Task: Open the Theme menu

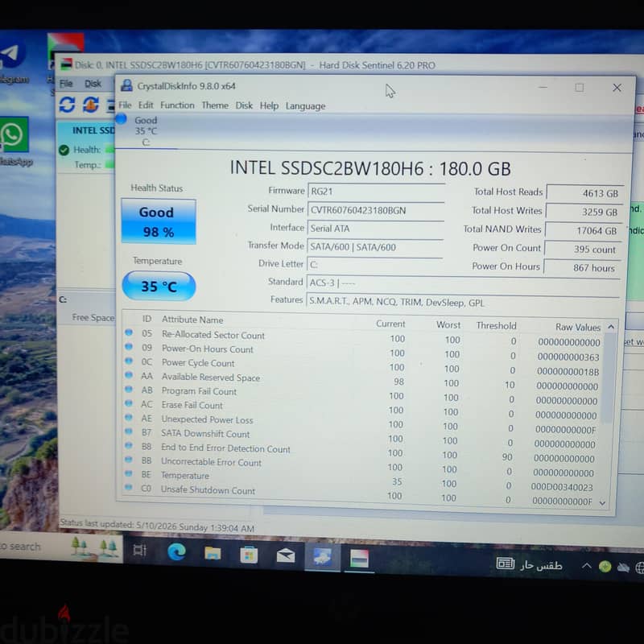Action: pyautogui.click(x=215, y=105)
